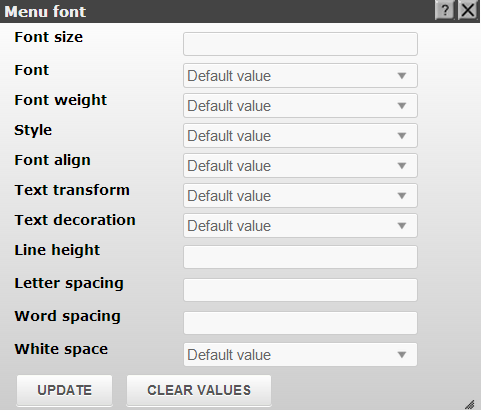Click the Menu font title bar

(x=217, y=11)
